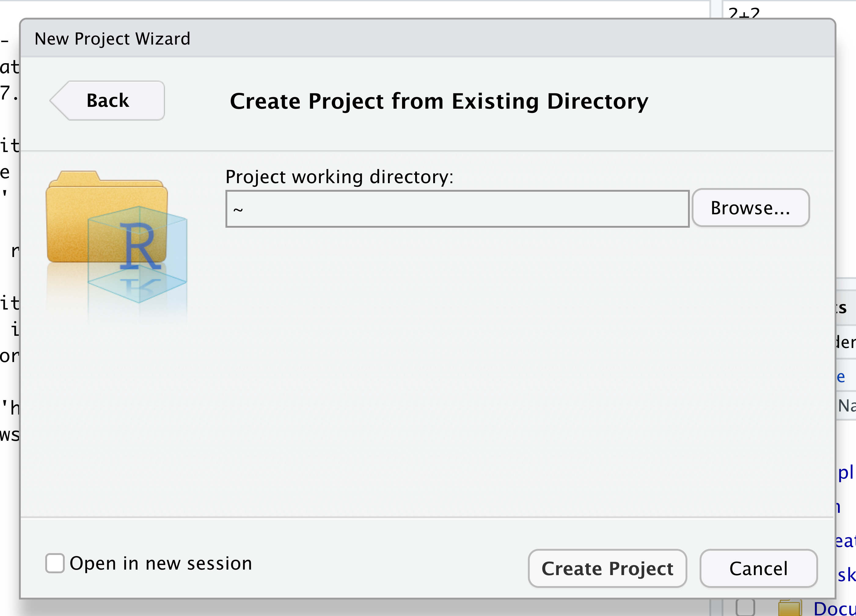Click the Project working directory text field
856x616 pixels.
457,209
